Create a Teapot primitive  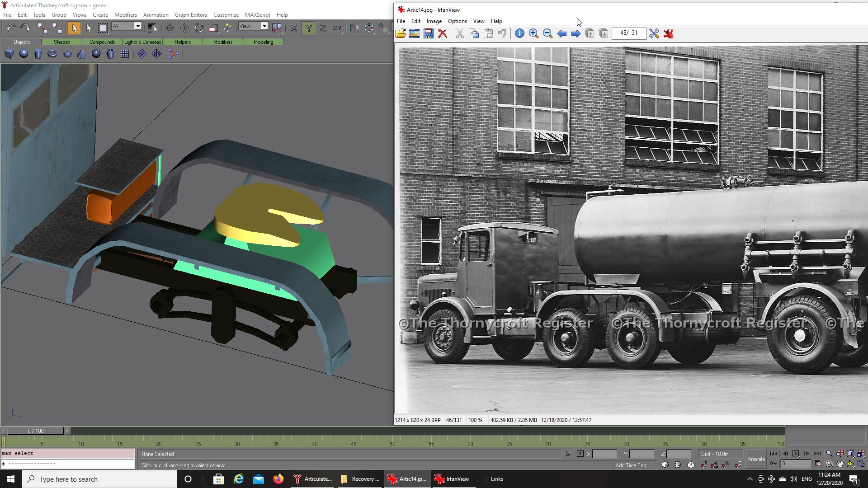click(x=67, y=54)
